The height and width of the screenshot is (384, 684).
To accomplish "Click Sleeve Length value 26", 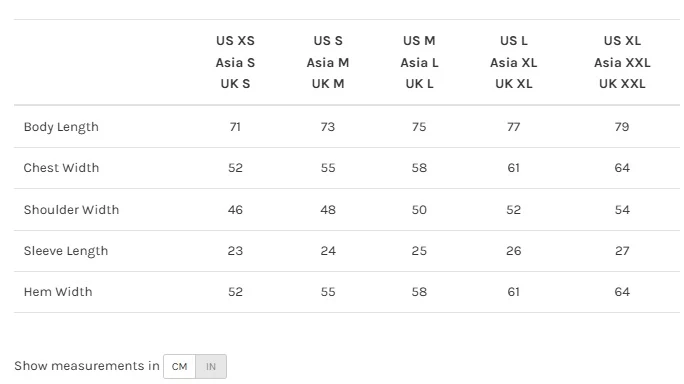I will (513, 251).
